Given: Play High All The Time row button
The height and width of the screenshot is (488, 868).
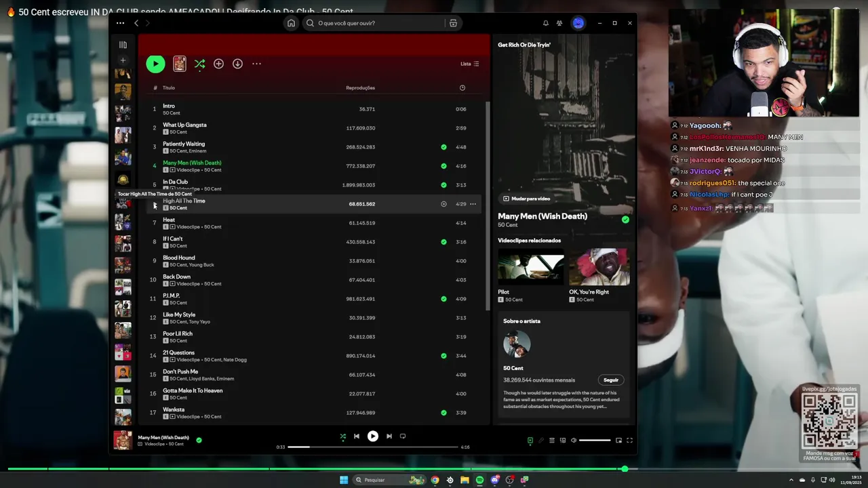Looking at the screenshot, I should click(155, 204).
